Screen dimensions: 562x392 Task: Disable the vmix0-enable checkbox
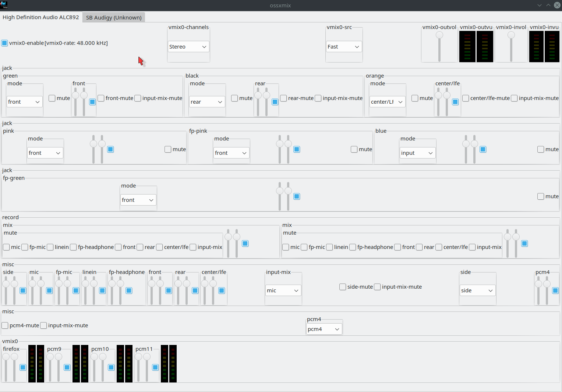(x=5, y=43)
